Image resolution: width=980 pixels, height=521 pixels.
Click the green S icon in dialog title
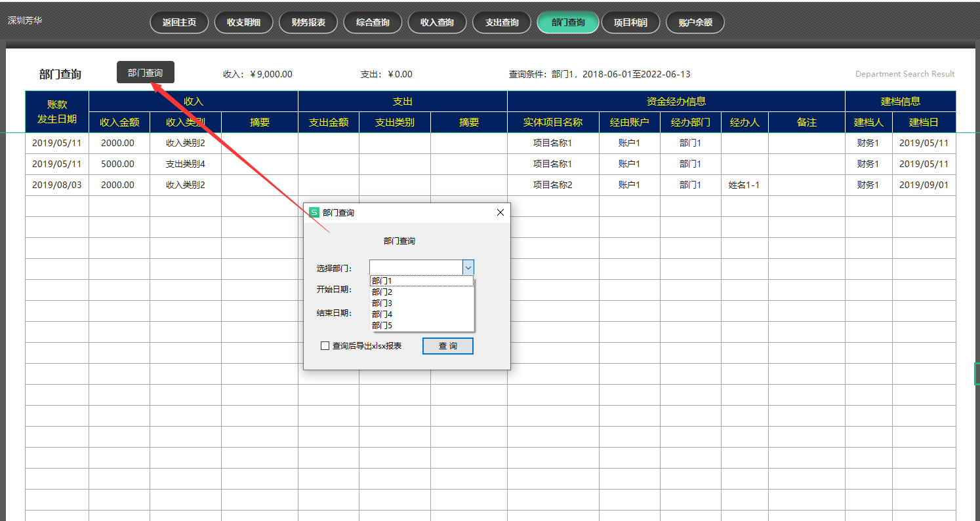314,212
